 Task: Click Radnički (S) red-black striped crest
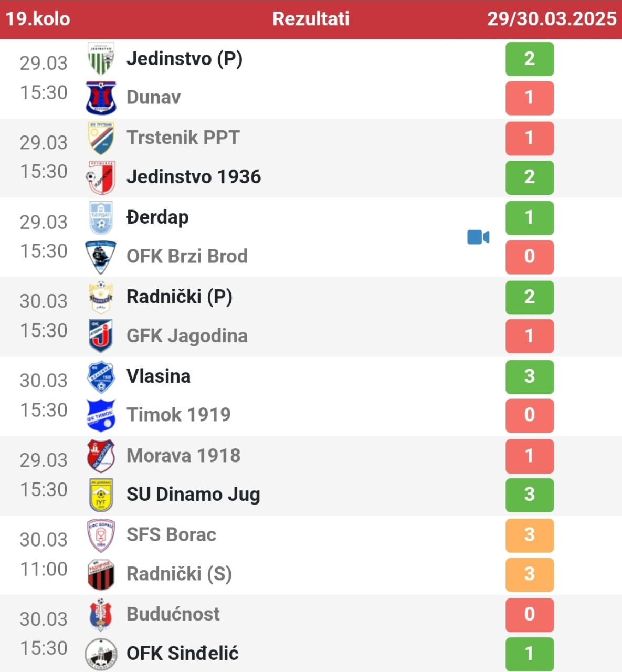(101, 574)
